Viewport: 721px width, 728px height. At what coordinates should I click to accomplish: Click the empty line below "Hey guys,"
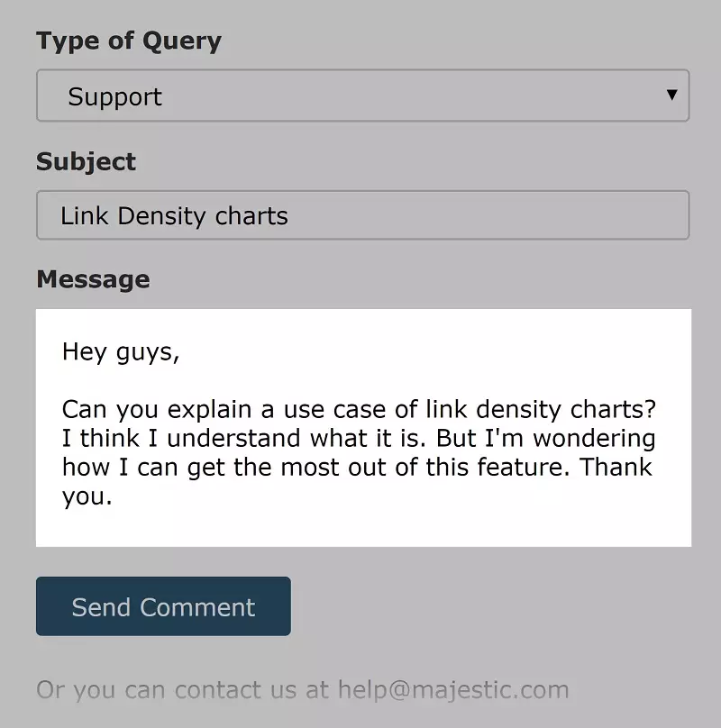[270, 381]
